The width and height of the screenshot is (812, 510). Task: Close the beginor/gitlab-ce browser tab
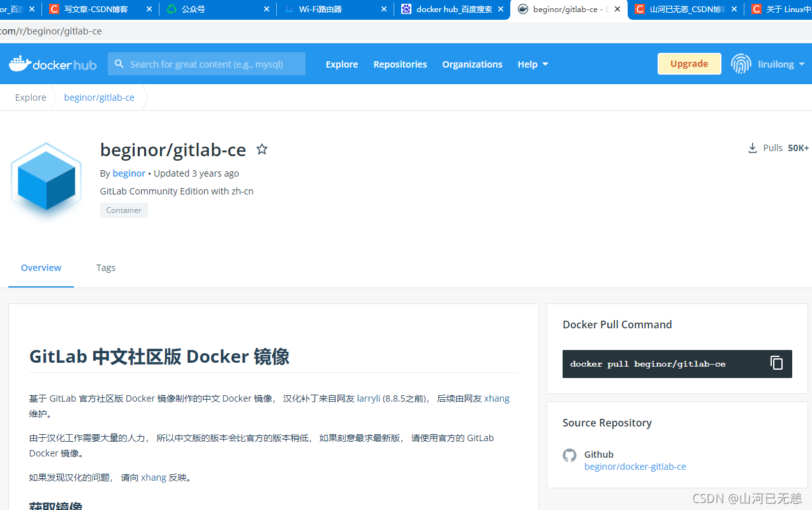point(617,9)
